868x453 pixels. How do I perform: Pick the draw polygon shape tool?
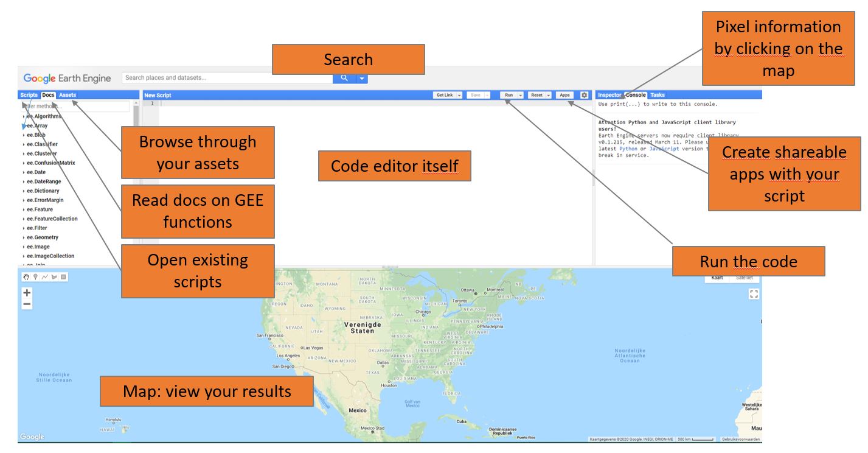coord(54,277)
